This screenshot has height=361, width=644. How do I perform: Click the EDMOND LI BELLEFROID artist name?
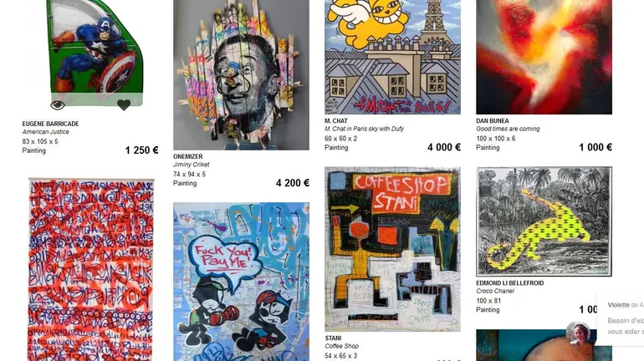point(509,282)
